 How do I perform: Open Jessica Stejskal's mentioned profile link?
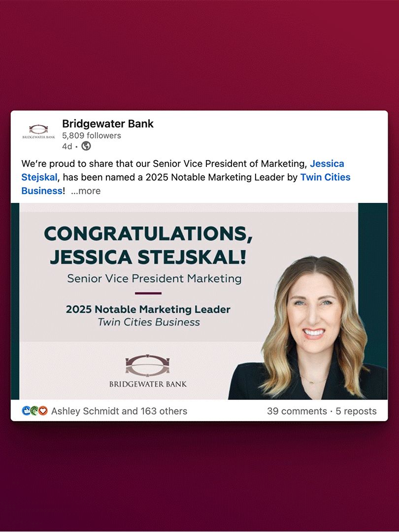183,170
